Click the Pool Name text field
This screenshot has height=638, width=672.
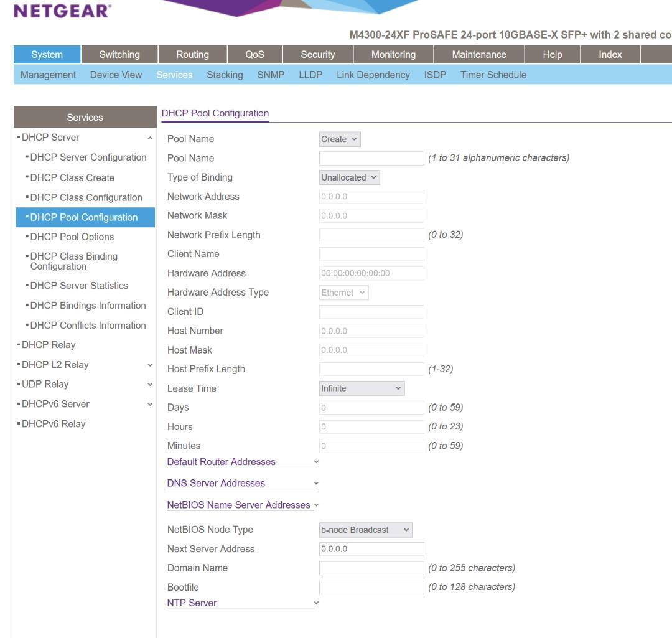coord(371,158)
